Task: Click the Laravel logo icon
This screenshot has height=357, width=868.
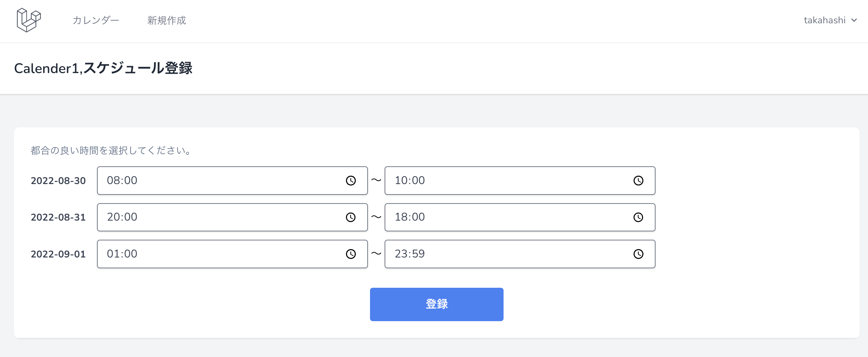Action: 29,20
